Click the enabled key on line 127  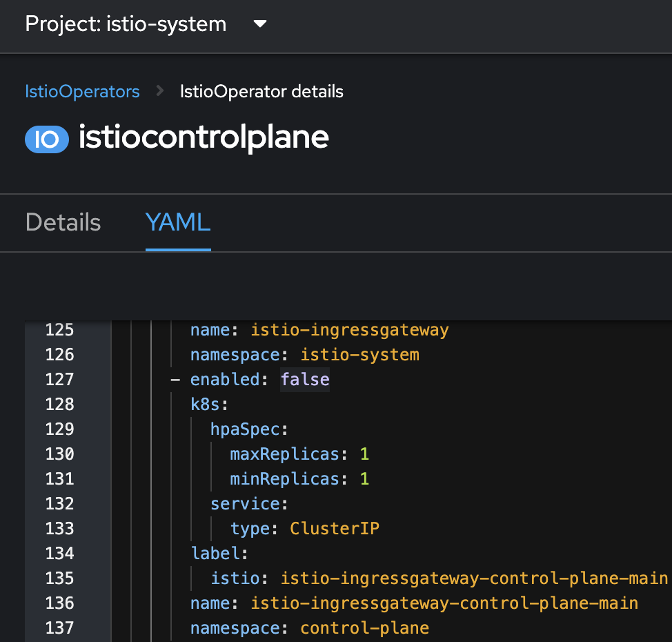tap(225, 380)
